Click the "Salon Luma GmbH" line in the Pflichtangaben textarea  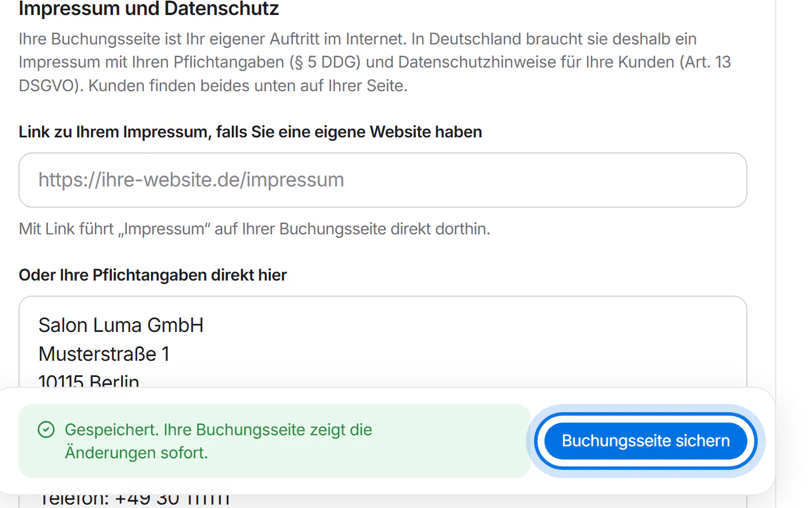(121, 325)
